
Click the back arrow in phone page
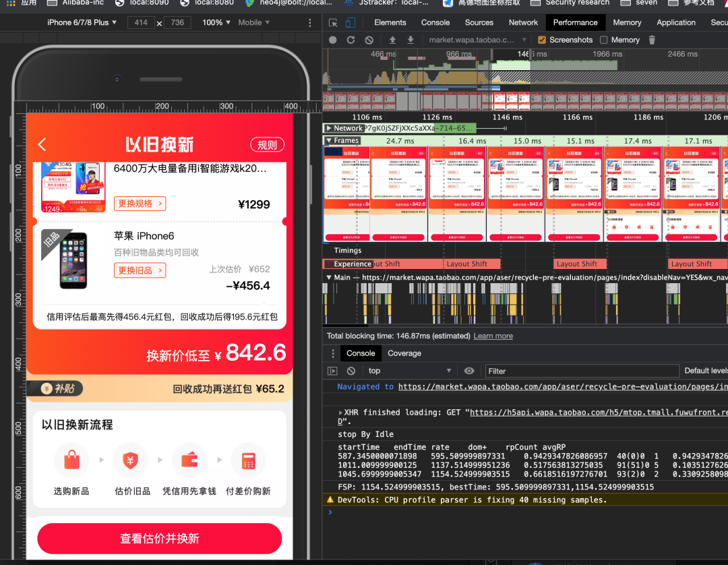tap(42, 144)
